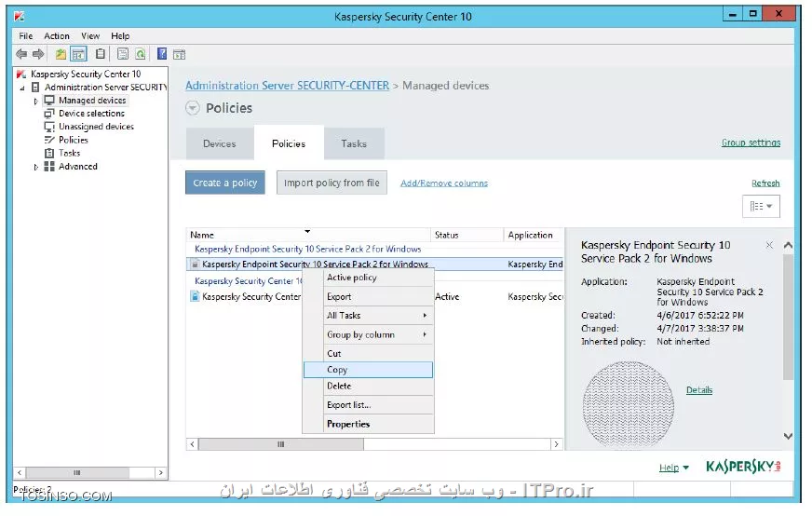This screenshot has width=812, height=516.
Task: Open the Action menu
Action: [57, 35]
